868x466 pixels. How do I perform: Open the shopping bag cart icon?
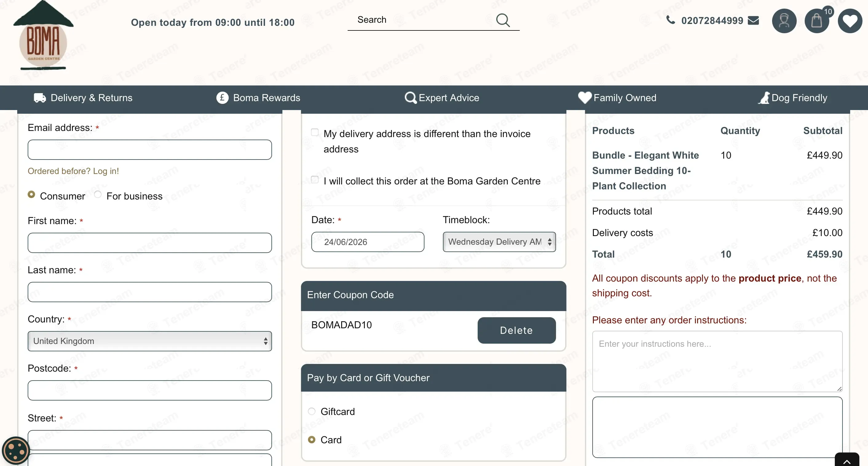click(817, 21)
